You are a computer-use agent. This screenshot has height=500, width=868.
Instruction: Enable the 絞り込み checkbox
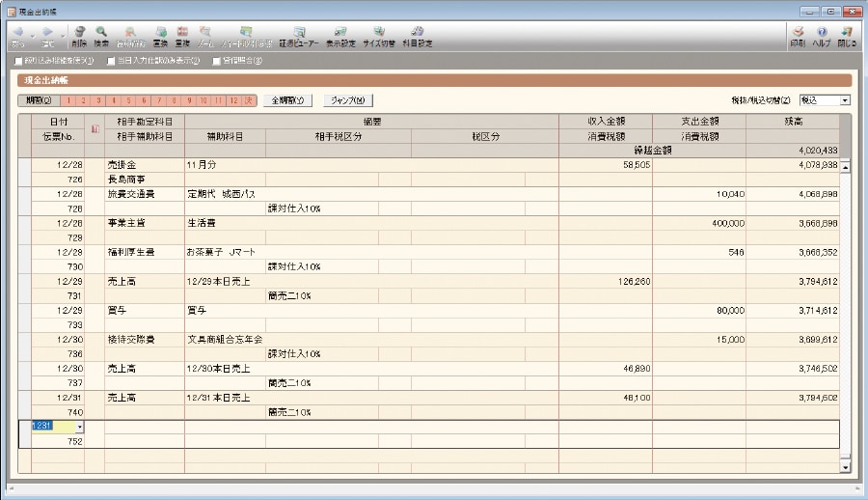pyautogui.click(x=18, y=62)
